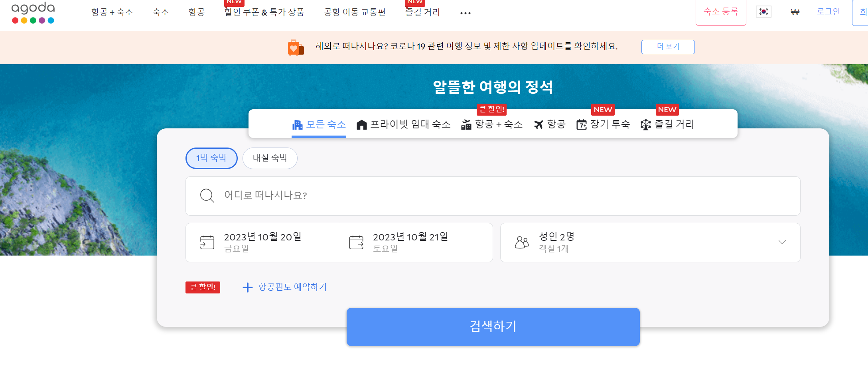
Task: Click the magnifying glass search icon
Action: 207,196
